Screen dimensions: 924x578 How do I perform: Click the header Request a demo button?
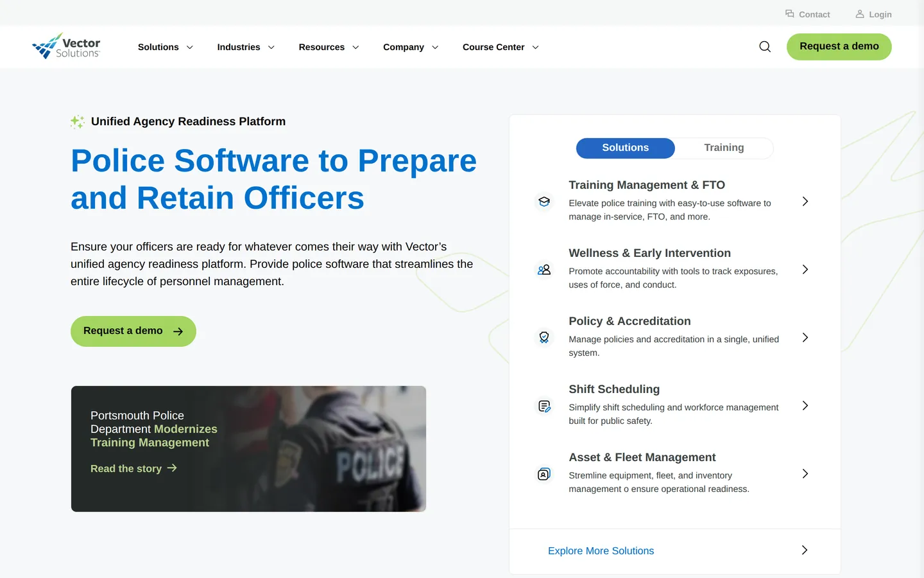coord(839,47)
